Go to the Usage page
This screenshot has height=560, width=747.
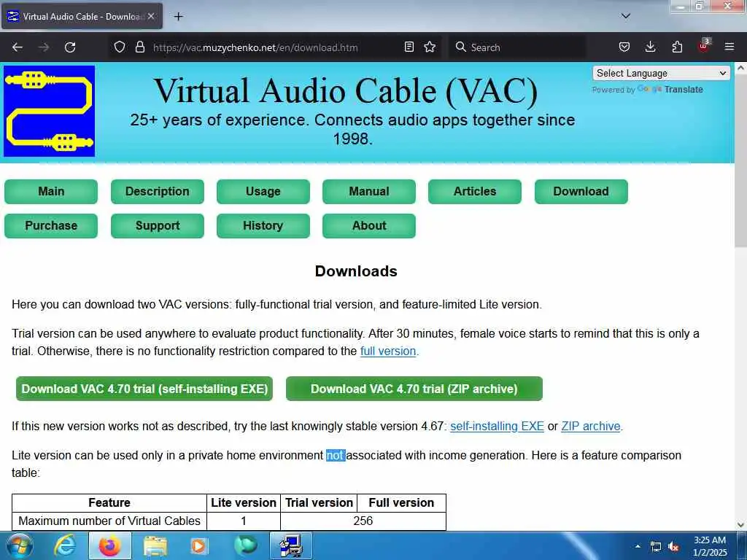[x=263, y=192]
